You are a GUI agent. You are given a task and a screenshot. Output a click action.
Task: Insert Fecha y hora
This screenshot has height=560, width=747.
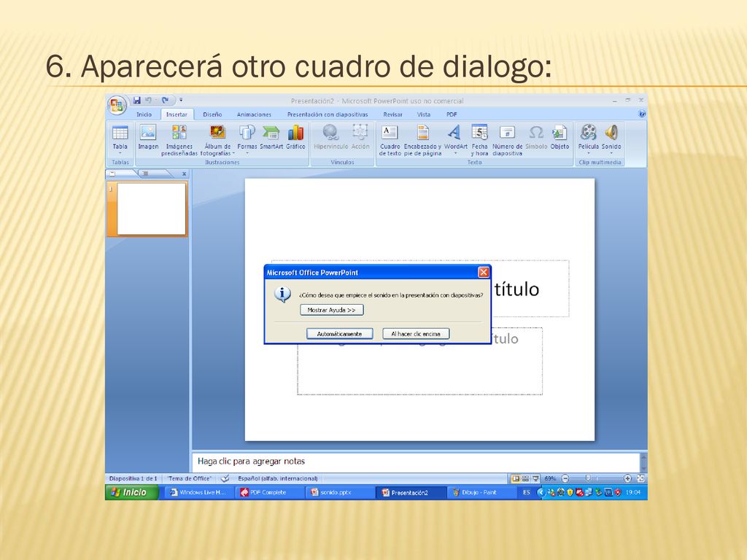tap(479, 139)
